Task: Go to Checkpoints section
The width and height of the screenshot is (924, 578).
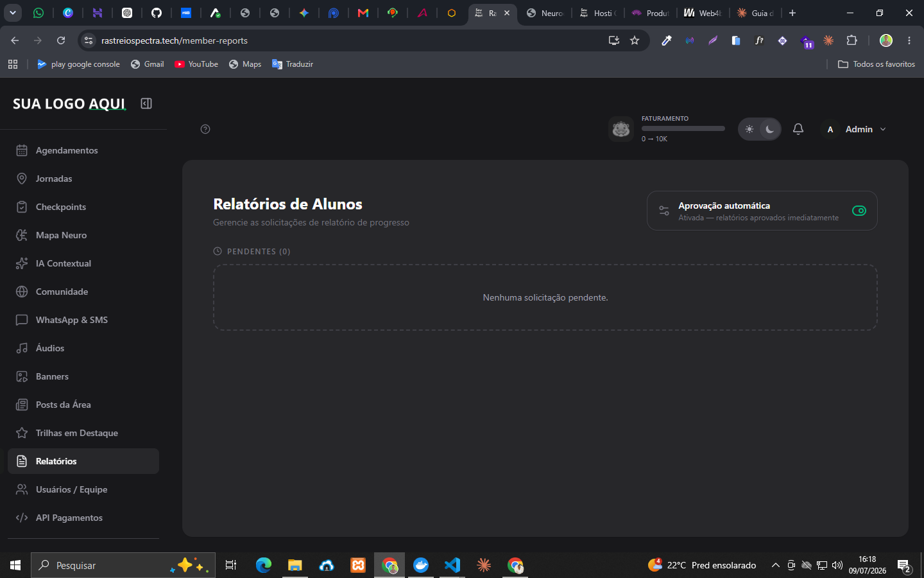Action: pos(83,207)
